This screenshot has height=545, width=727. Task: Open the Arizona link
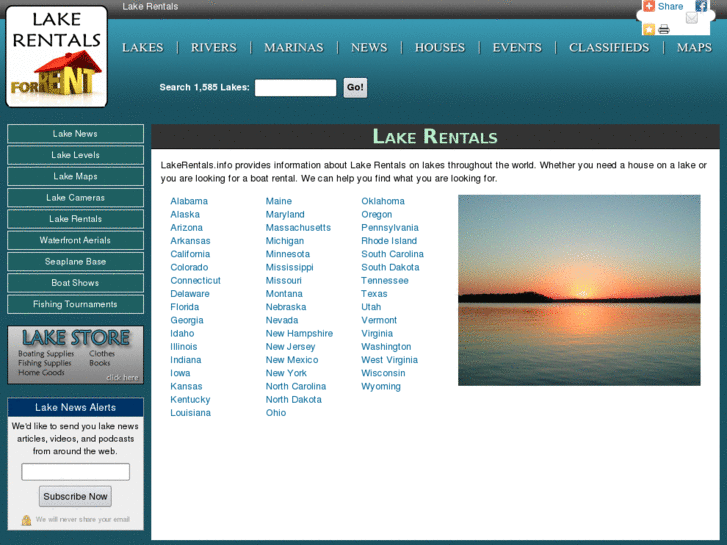click(186, 227)
